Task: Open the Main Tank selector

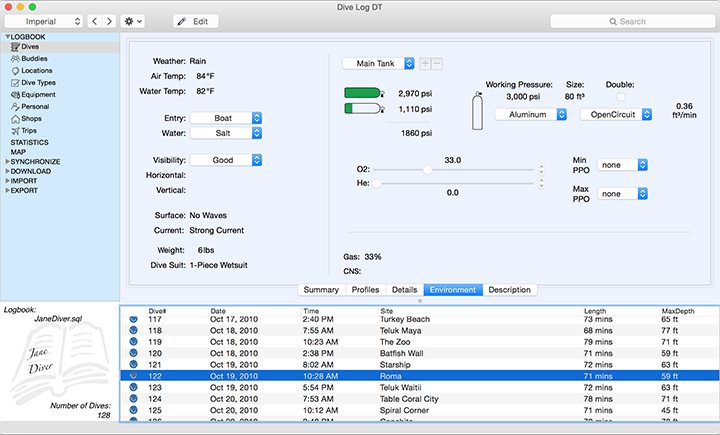Action: tap(378, 63)
